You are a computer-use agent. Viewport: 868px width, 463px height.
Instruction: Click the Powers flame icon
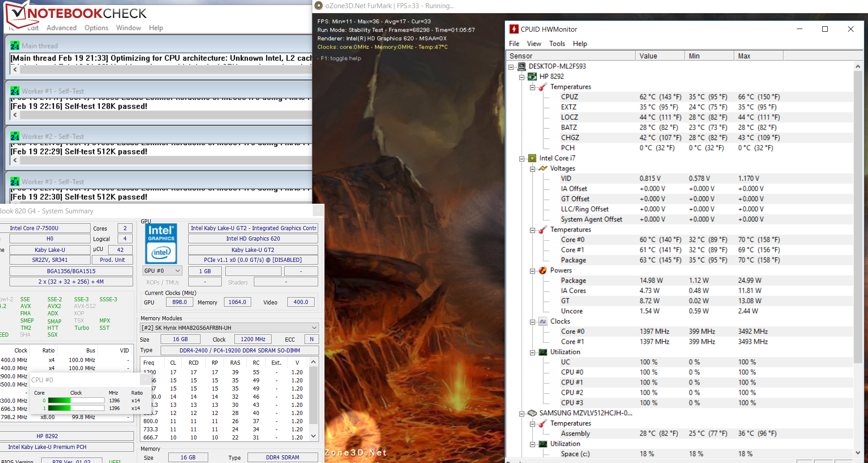[543, 270]
